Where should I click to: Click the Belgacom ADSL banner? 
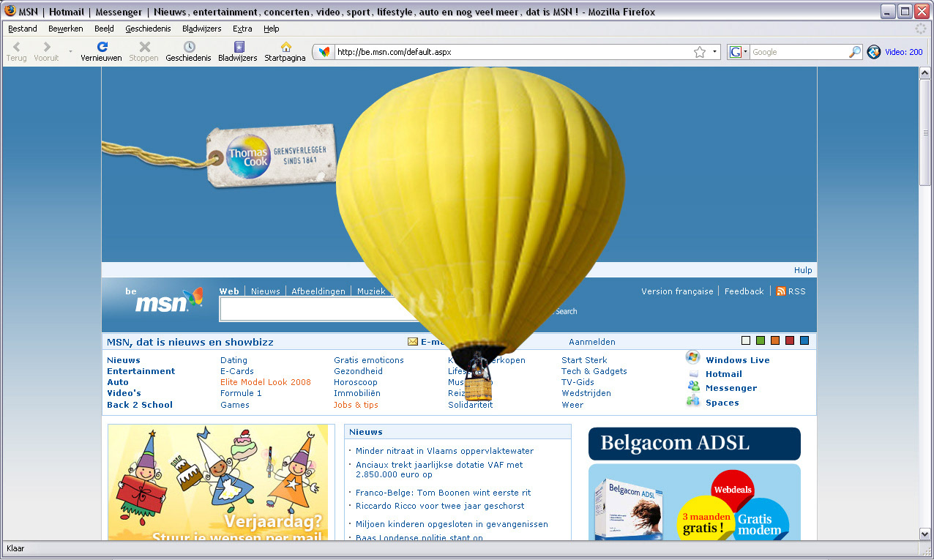695,444
